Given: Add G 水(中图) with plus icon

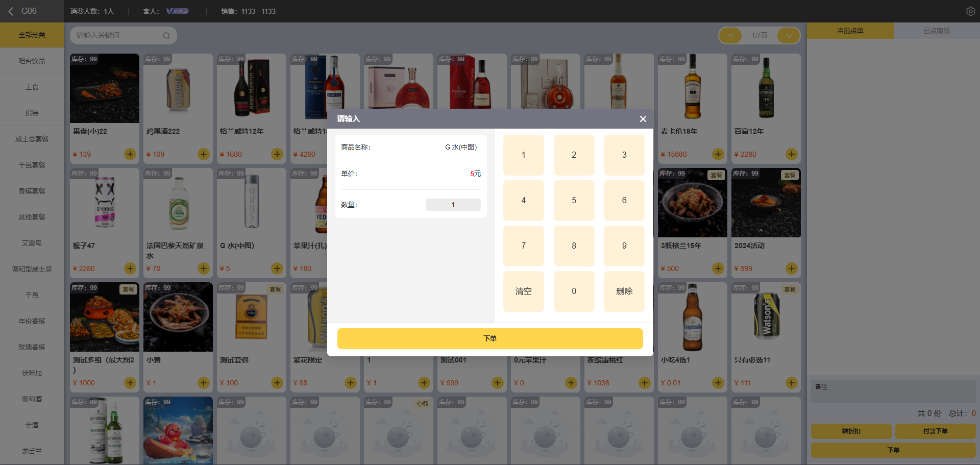Looking at the screenshot, I should pos(277,268).
